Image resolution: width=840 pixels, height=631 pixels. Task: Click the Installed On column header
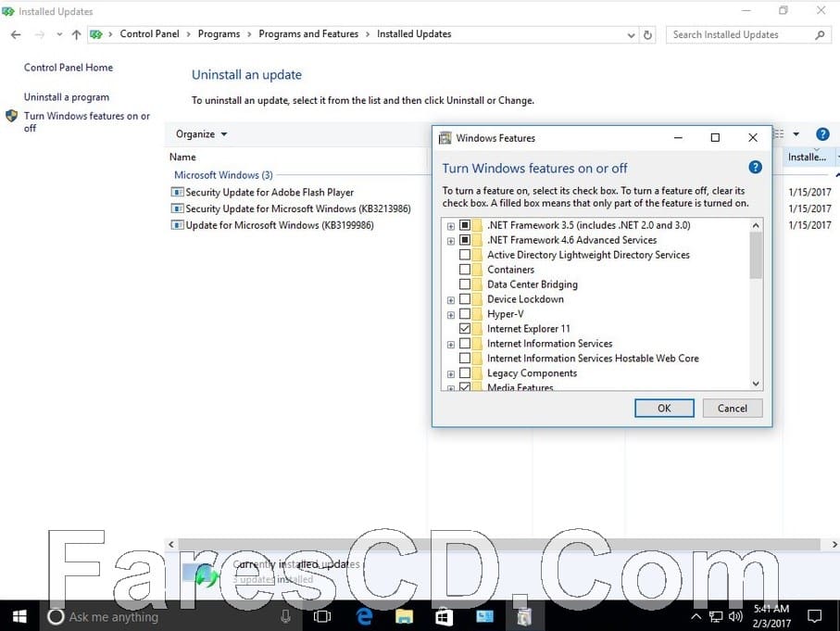click(808, 158)
